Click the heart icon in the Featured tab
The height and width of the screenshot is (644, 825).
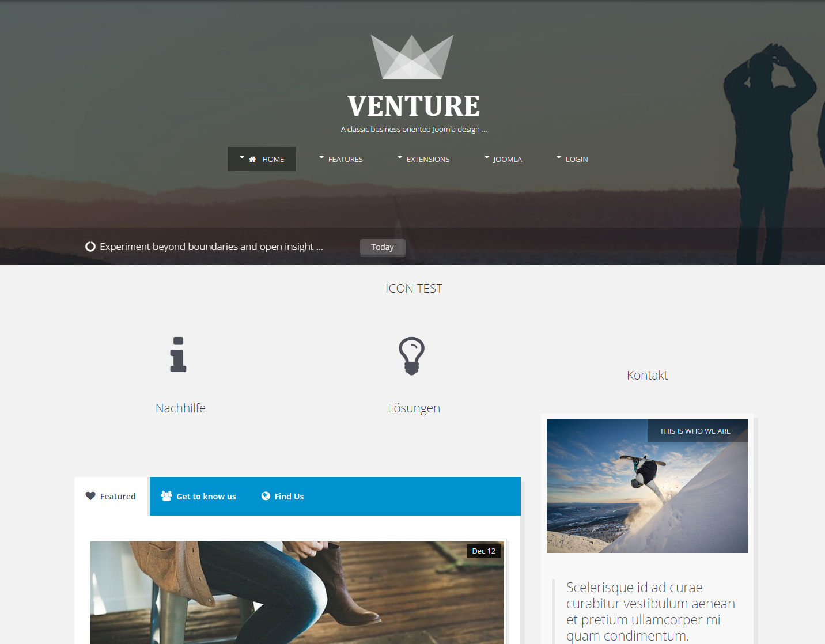click(90, 496)
